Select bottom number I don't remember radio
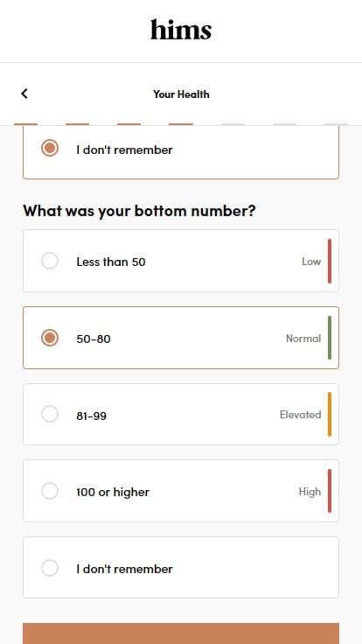 [50, 568]
